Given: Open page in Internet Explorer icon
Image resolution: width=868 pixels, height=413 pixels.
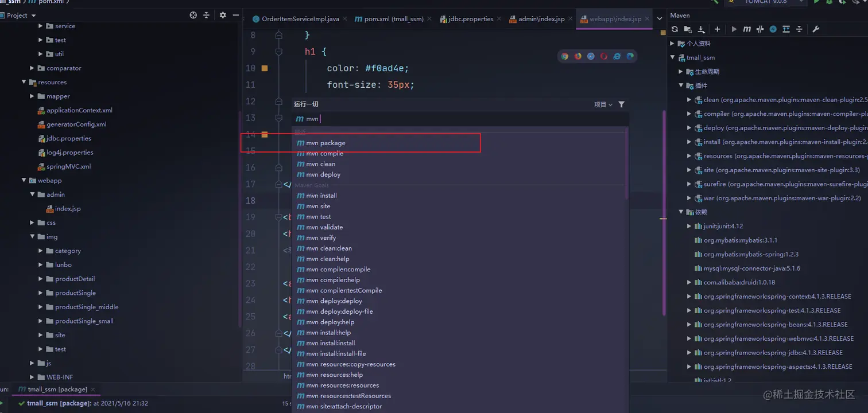Looking at the screenshot, I should (617, 56).
